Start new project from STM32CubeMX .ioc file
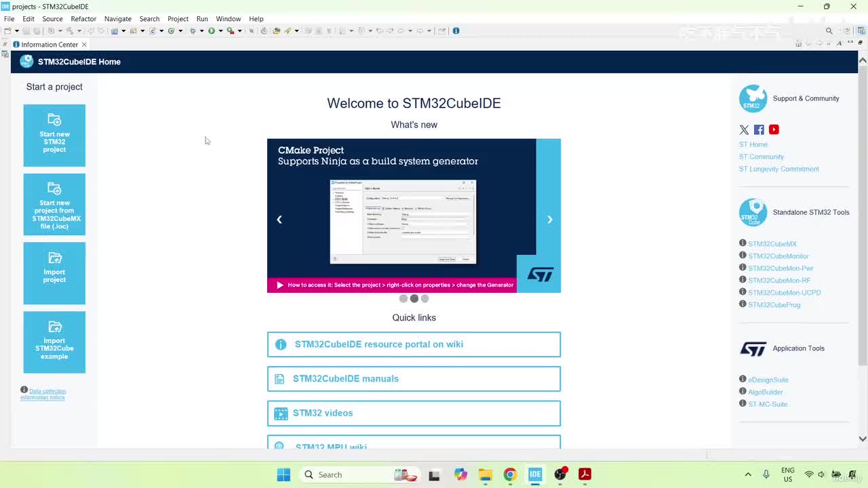The width and height of the screenshot is (868, 488). (54, 205)
